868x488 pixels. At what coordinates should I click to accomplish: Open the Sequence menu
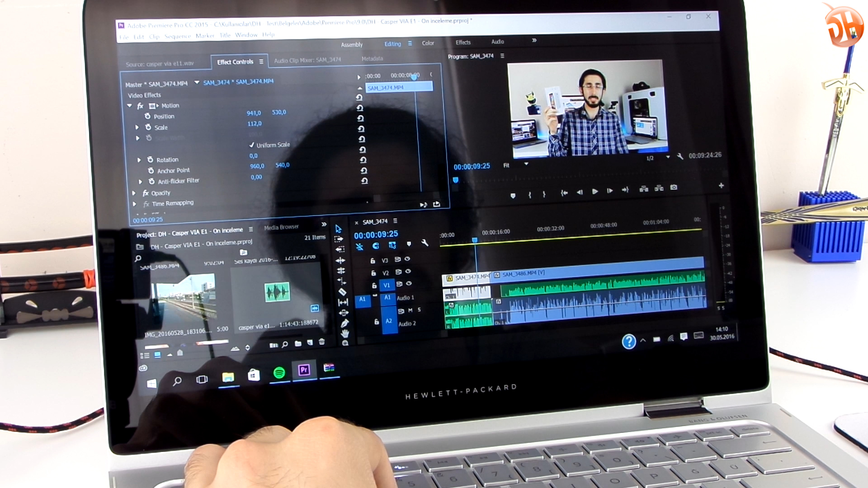pos(178,36)
